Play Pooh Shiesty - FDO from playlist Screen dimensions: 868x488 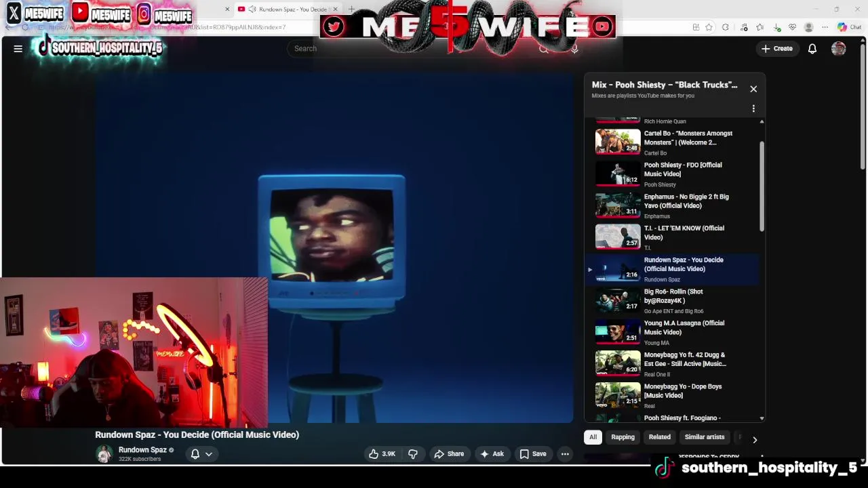click(x=671, y=174)
